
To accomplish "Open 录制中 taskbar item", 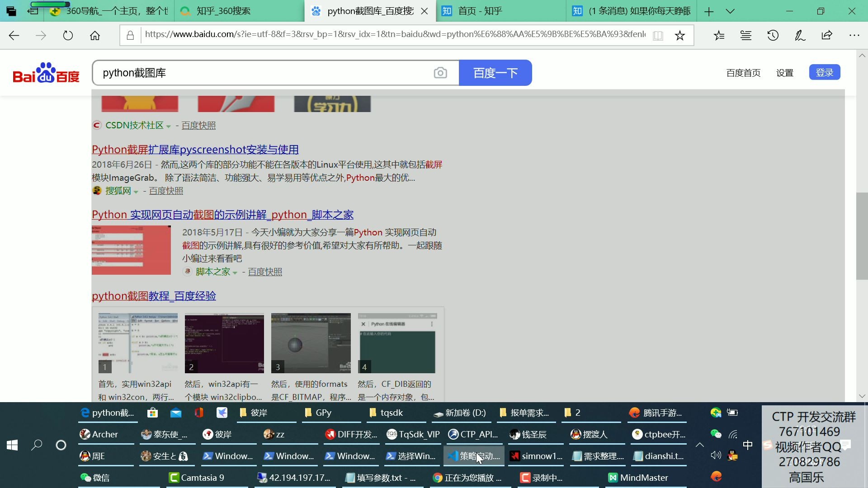I will 558,478.
